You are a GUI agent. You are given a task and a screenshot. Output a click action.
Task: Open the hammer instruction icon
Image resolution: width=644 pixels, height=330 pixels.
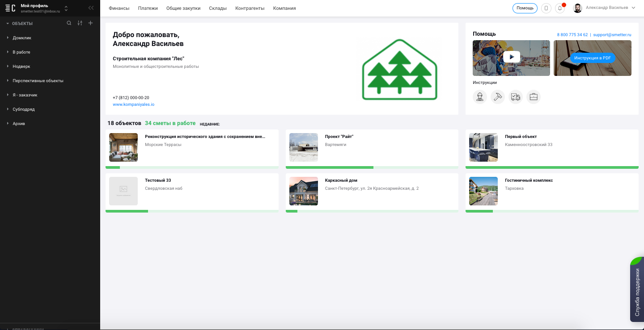pyautogui.click(x=498, y=97)
